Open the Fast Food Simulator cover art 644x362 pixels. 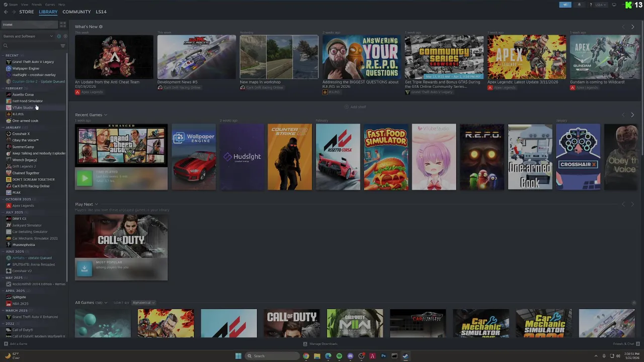point(386,157)
